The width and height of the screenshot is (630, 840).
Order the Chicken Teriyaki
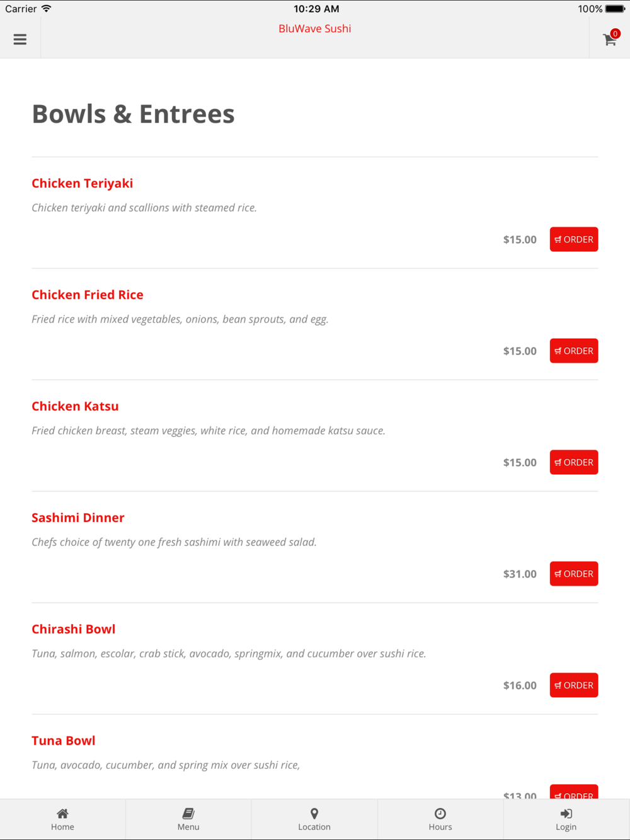pos(574,239)
